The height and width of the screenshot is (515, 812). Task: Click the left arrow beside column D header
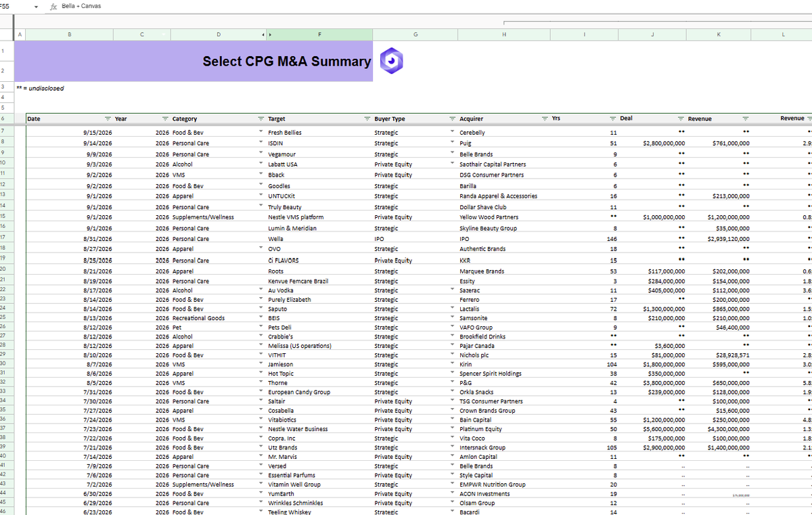(263, 35)
